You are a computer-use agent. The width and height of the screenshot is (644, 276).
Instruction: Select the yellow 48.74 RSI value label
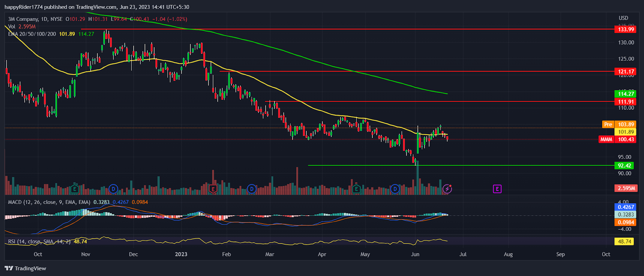[x=624, y=241]
